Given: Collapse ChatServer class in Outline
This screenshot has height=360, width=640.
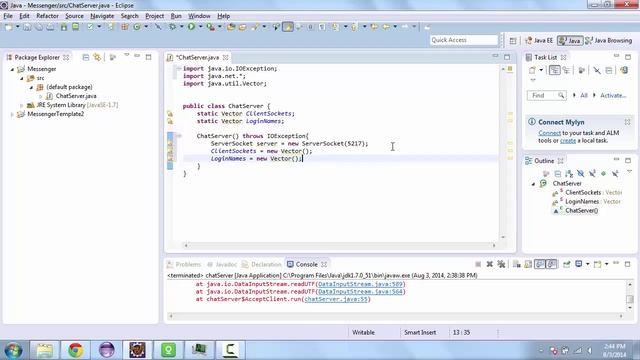Looking at the screenshot, I should tap(533, 184).
